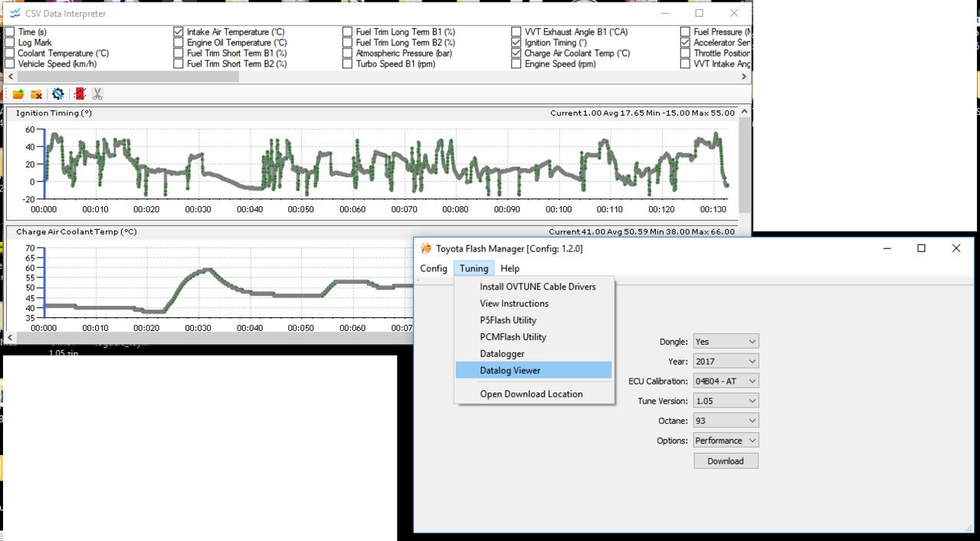
Task: Maximize the Toyota Flash Manager window
Action: tap(922, 248)
